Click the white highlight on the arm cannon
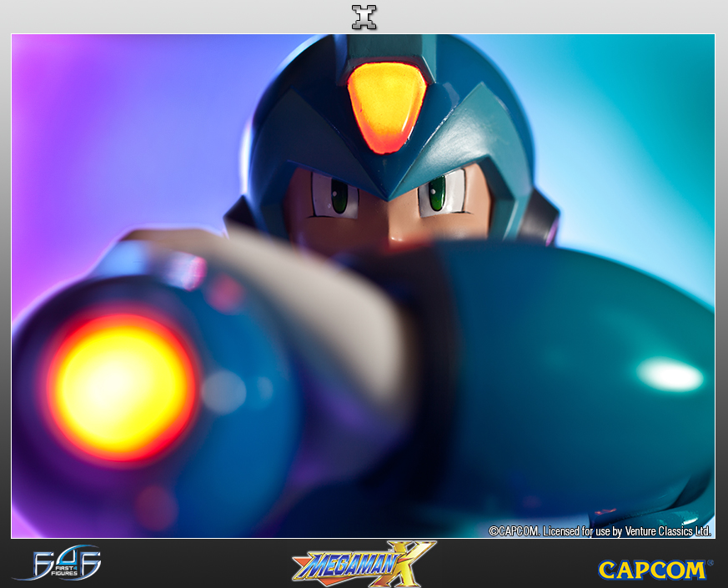This screenshot has width=728, height=588. point(670,375)
